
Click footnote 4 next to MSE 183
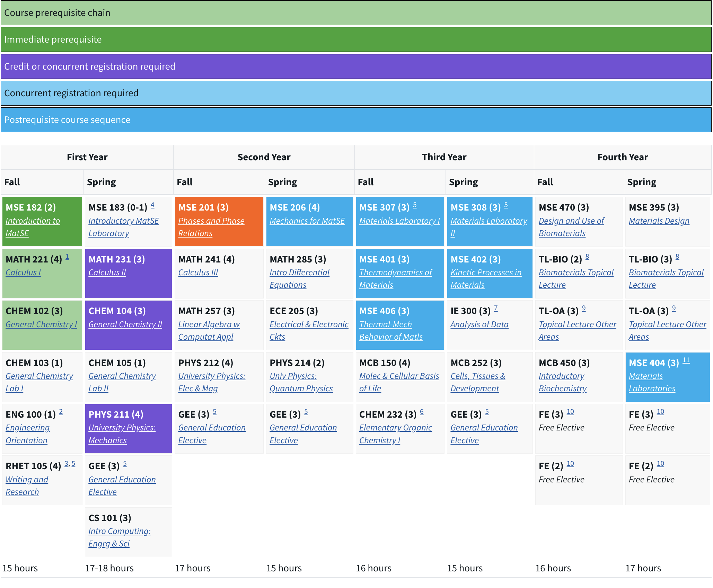[x=152, y=205]
